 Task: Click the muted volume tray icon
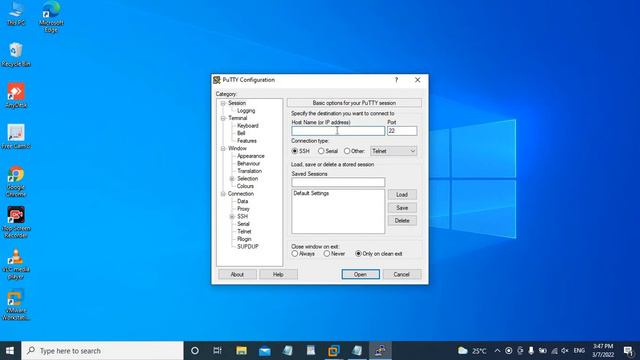click(x=565, y=351)
